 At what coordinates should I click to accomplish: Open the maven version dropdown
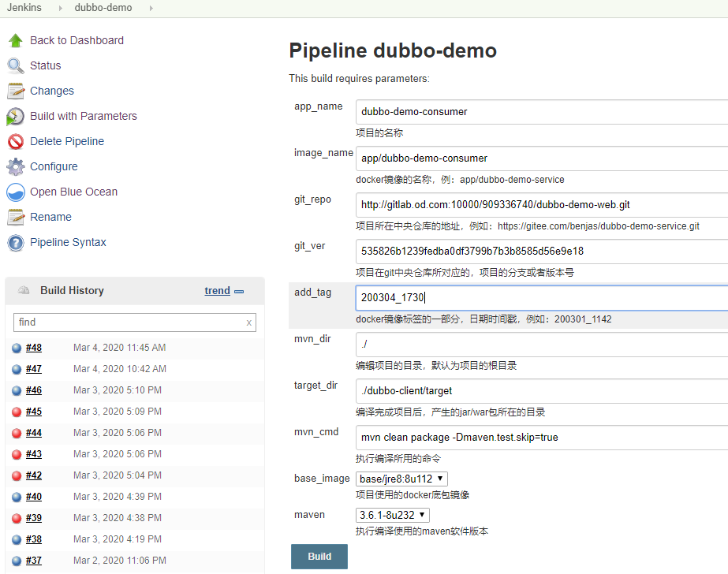[393, 515]
